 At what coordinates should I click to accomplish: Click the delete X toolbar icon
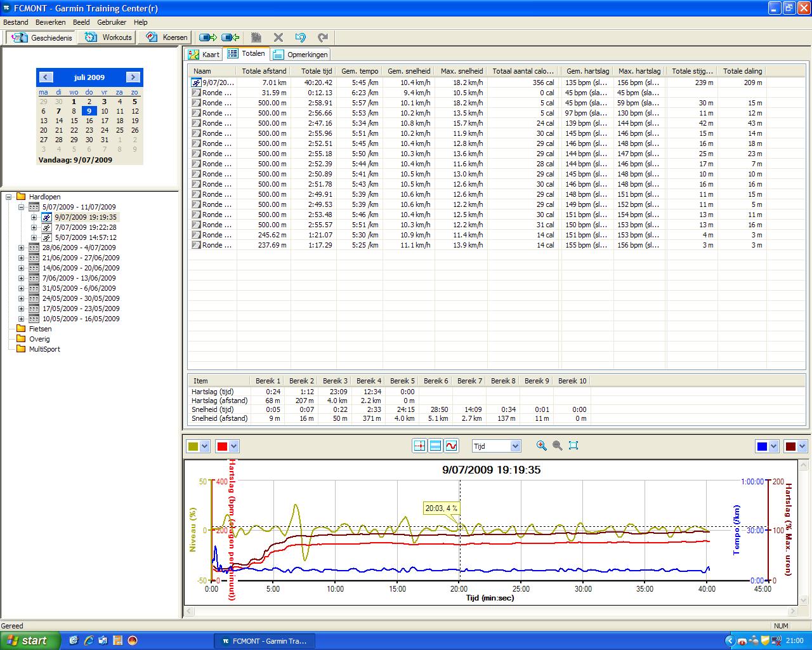(x=278, y=37)
